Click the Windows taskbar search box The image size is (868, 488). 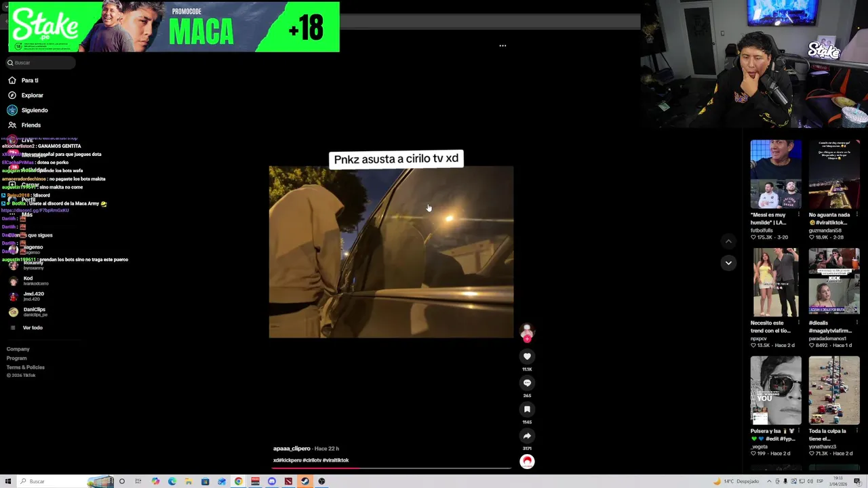[65, 481]
